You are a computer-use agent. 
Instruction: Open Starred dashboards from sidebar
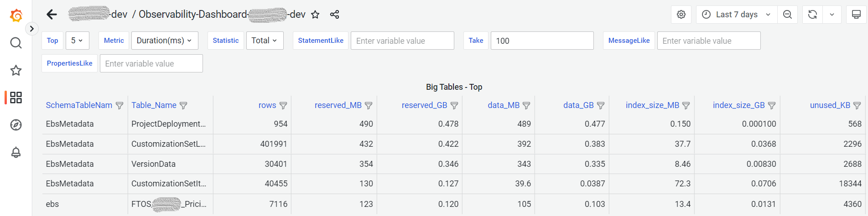click(x=16, y=70)
